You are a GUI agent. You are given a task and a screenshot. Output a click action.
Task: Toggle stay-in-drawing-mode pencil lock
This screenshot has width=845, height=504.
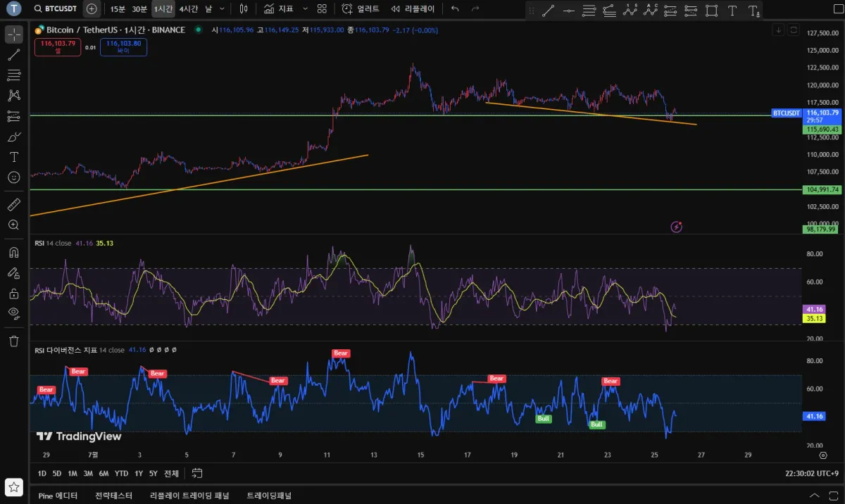[x=13, y=272]
